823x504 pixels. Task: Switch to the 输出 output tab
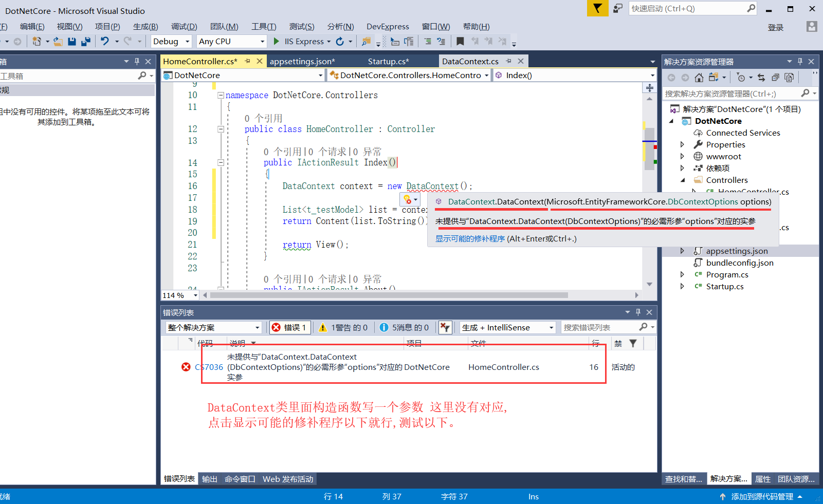pyautogui.click(x=210, y=479)
